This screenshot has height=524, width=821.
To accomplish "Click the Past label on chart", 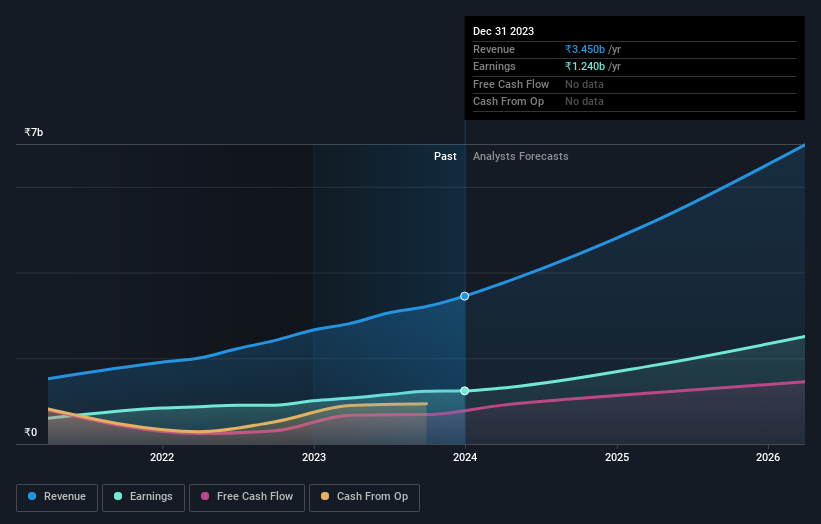I will point(445,157).
